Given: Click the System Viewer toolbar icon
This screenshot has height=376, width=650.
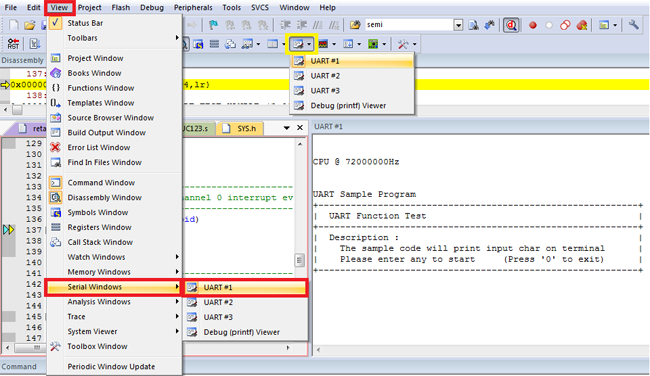Looking at the screenshot, I should click(373, 44).
